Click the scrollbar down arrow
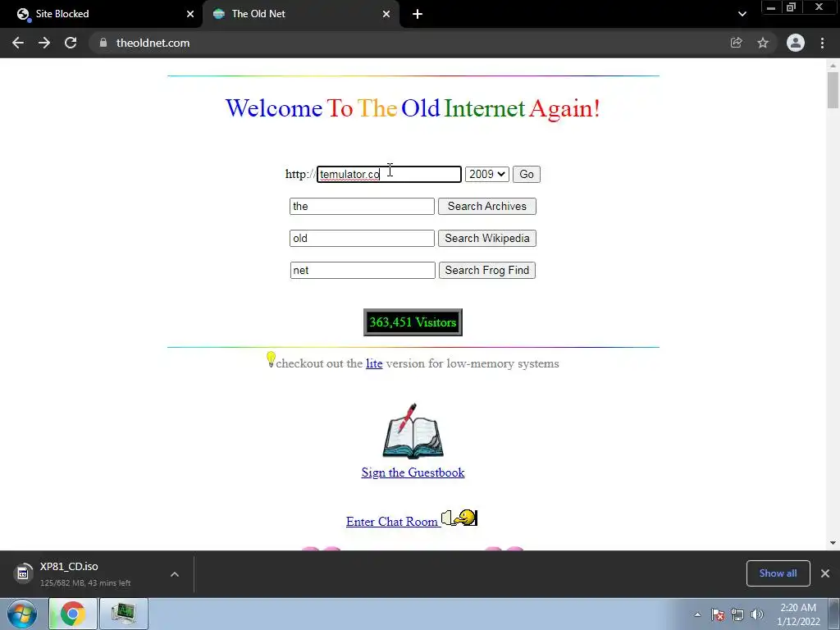The height and width of the screenshot is (630, 840). [x=833, y=543]
